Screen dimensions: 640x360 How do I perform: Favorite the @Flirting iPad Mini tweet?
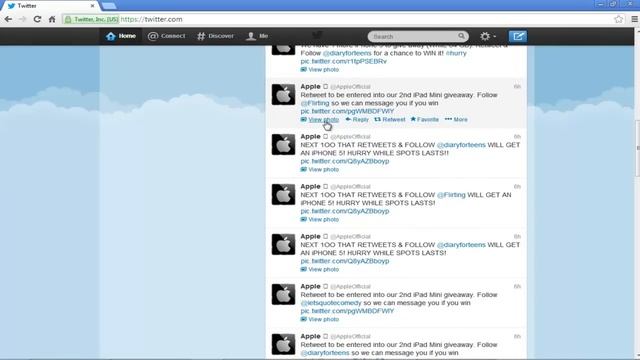[x=424, y=120]
